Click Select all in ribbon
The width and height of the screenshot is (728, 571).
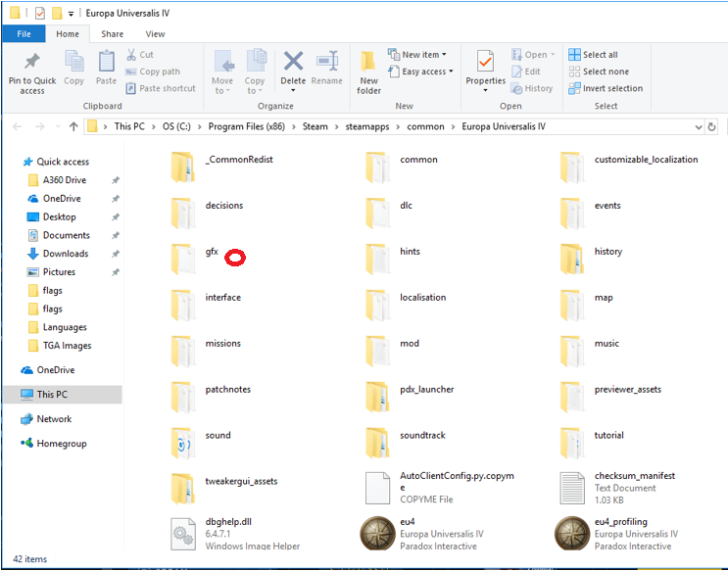593,55
